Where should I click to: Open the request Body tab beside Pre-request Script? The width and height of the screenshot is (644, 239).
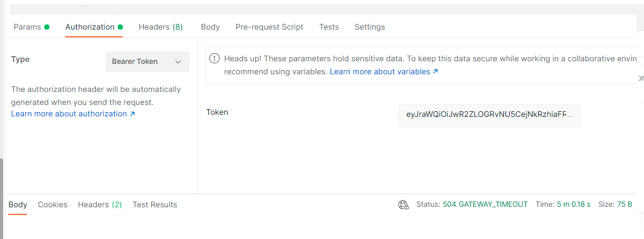point(210,27)
